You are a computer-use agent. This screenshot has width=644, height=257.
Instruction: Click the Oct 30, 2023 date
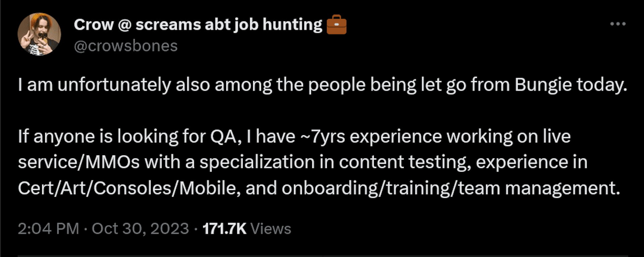(140, 229)
